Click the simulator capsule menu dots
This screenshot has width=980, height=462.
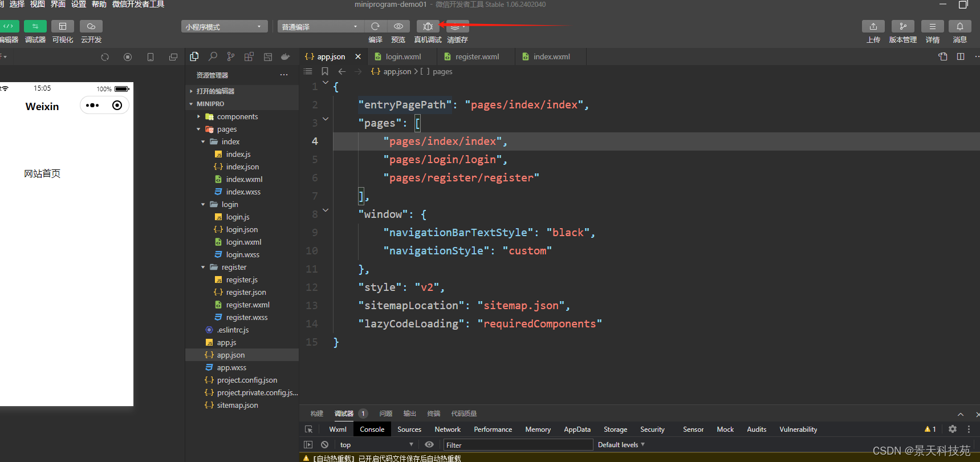point(92,105)
